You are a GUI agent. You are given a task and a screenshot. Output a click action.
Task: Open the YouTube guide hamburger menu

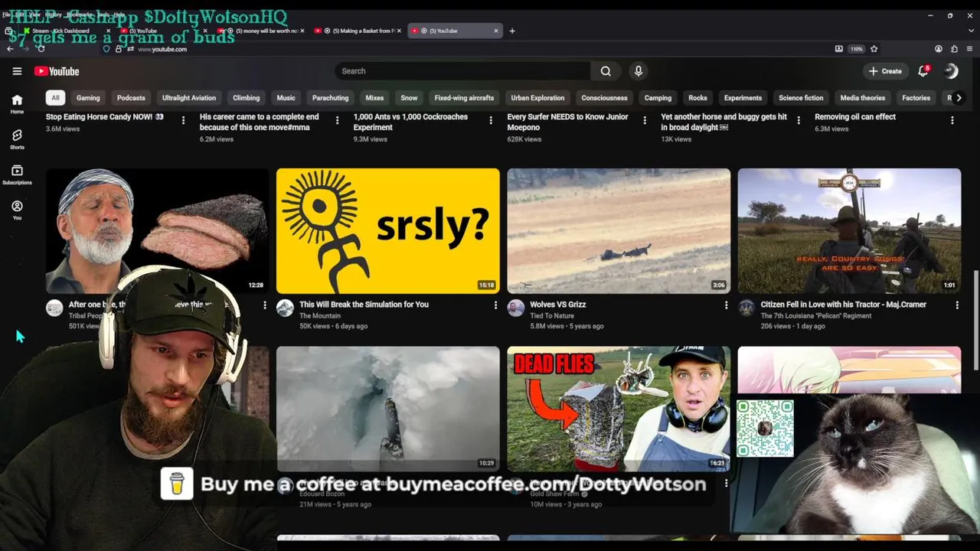point(17,71)
